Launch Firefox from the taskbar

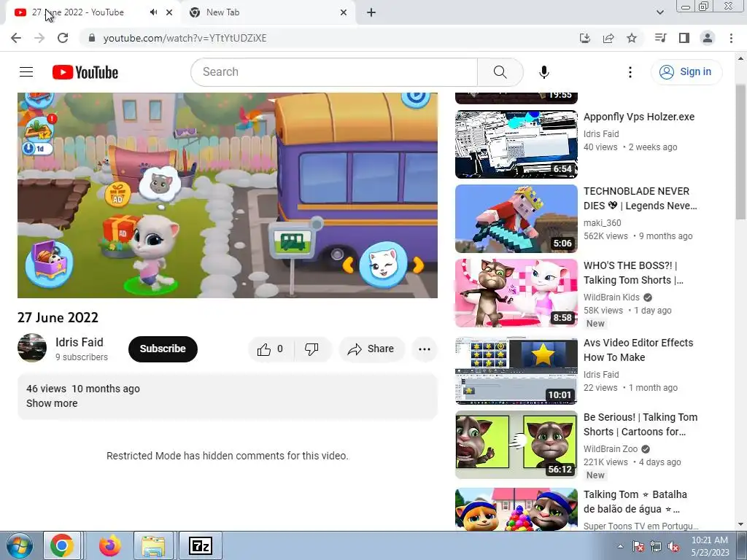[x=109, y=545]
